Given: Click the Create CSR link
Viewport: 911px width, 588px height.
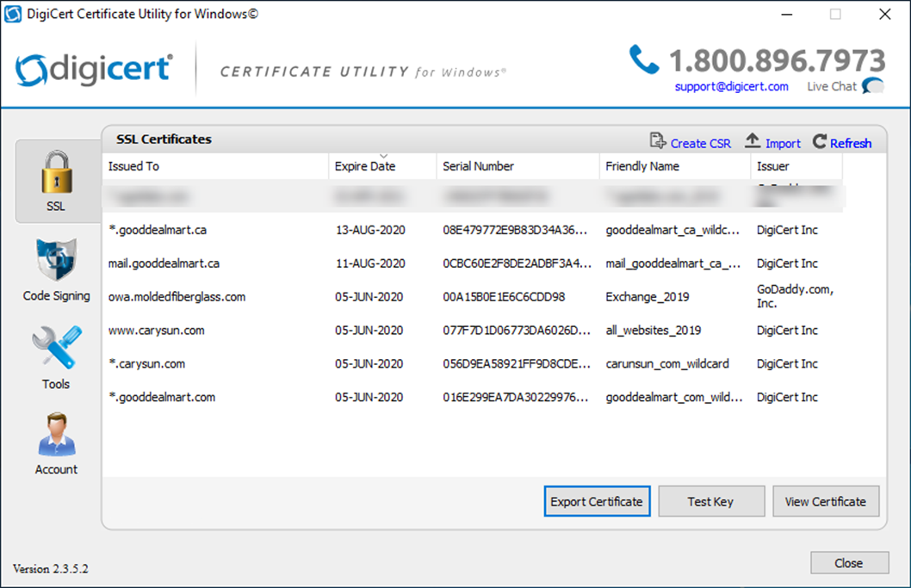Looking at the screenshot, I should pos(700,144).
